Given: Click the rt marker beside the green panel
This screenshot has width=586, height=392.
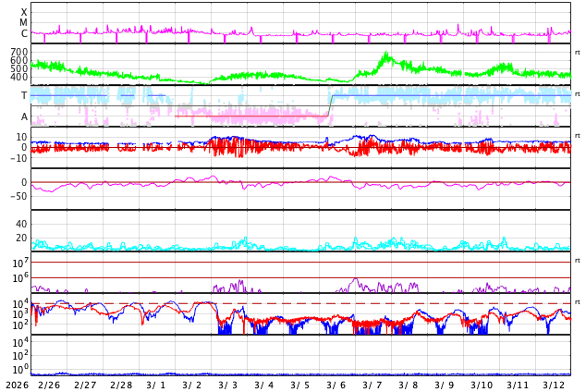Looking at the screenshot, I should pos(577,52).
